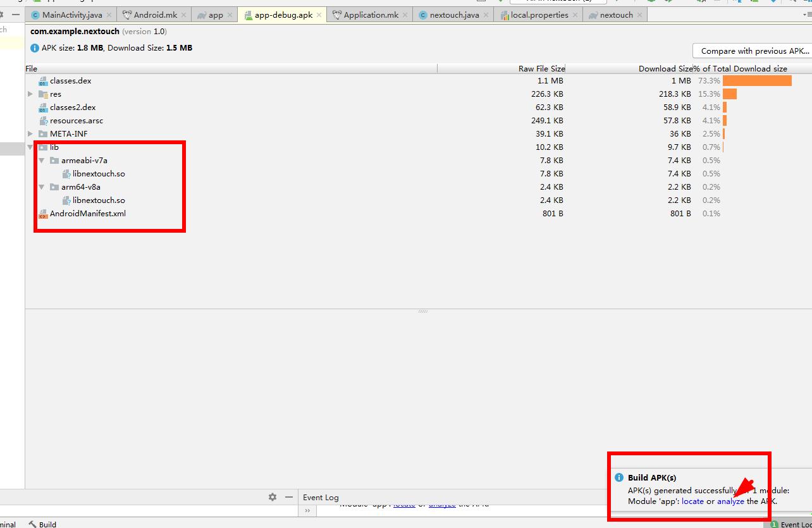Collapse the armeabi-v7a node
Screen dimensions: 812x528
point(41,160)
